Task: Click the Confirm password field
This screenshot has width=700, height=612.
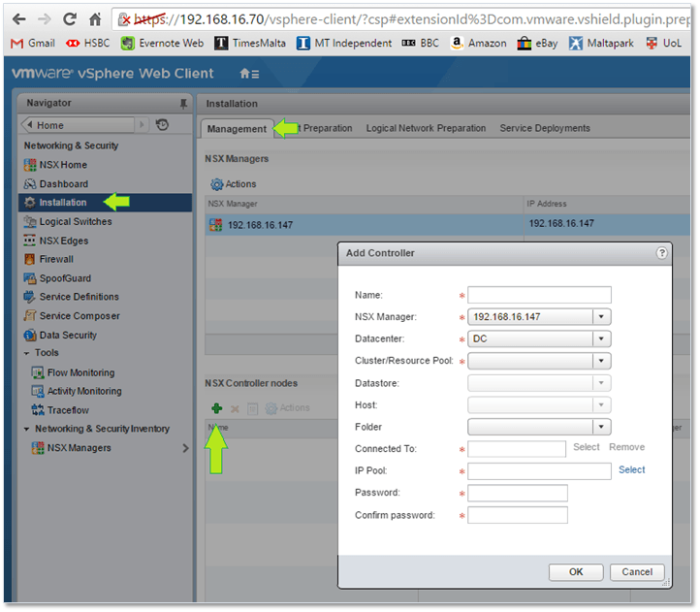Action: pos(518,515)
